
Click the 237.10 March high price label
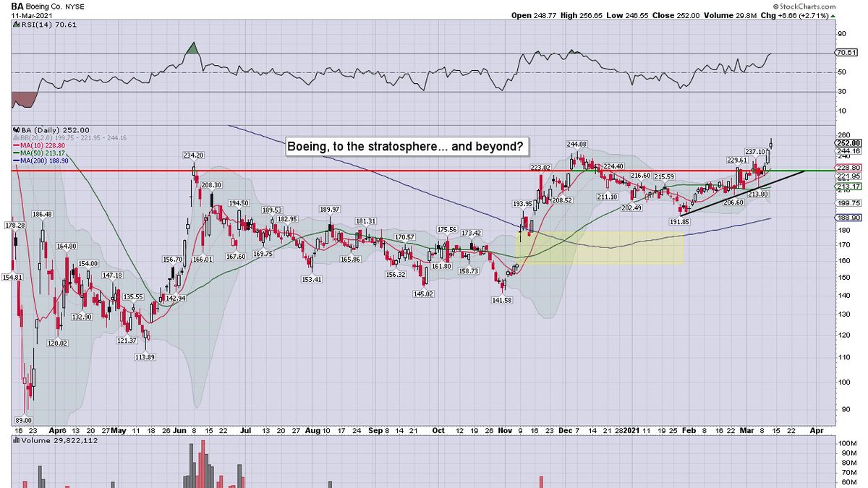pos(755,152)
